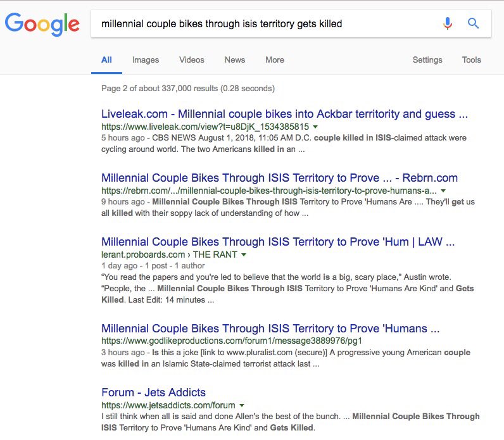Start voice search with microphone icon

(x=448, y=23)
